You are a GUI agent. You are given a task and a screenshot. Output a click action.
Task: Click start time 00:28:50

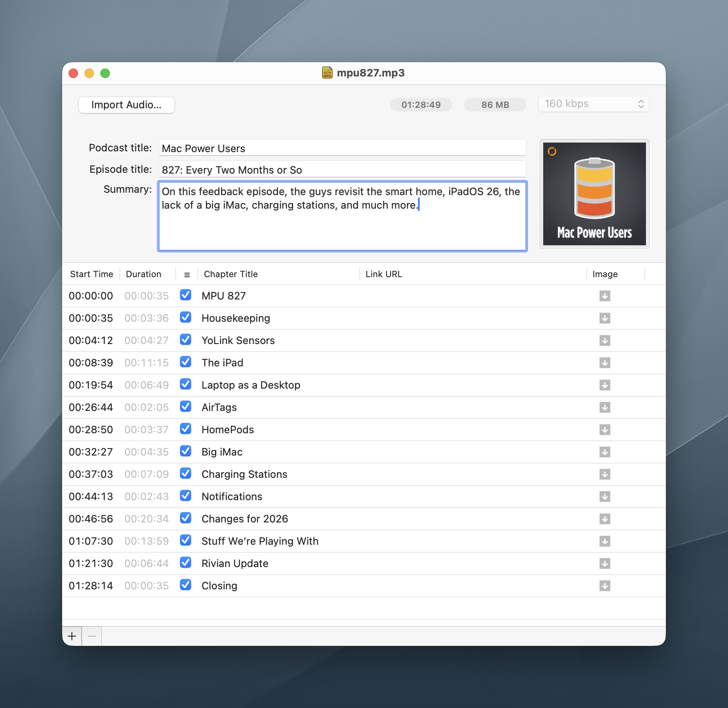pyautogui.click(x=91, y=430)
